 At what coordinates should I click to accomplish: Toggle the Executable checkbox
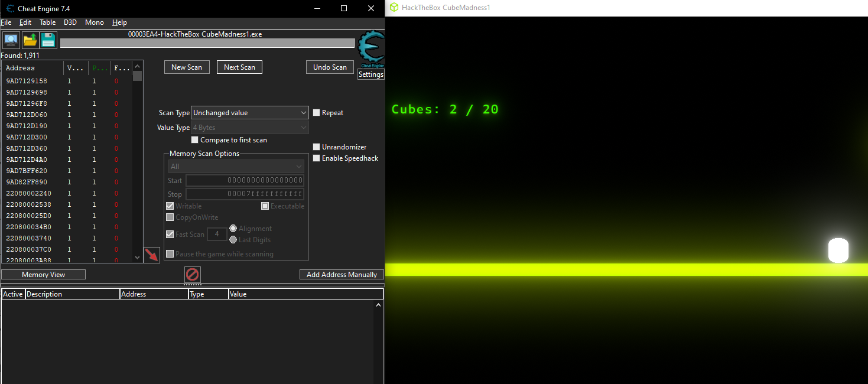[x=265, y=206]
